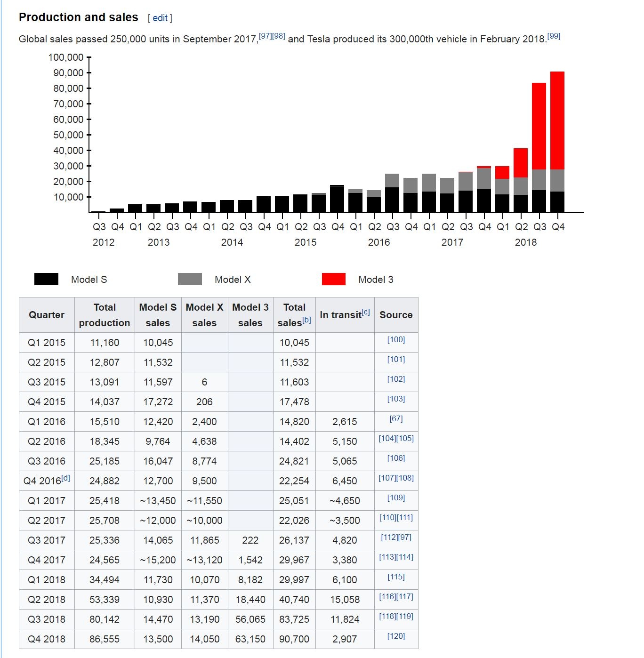Click the Source column header
Image resolution: width=644 pixels, height=658 pixels.
pyautogui.click(x=396, y=315)
